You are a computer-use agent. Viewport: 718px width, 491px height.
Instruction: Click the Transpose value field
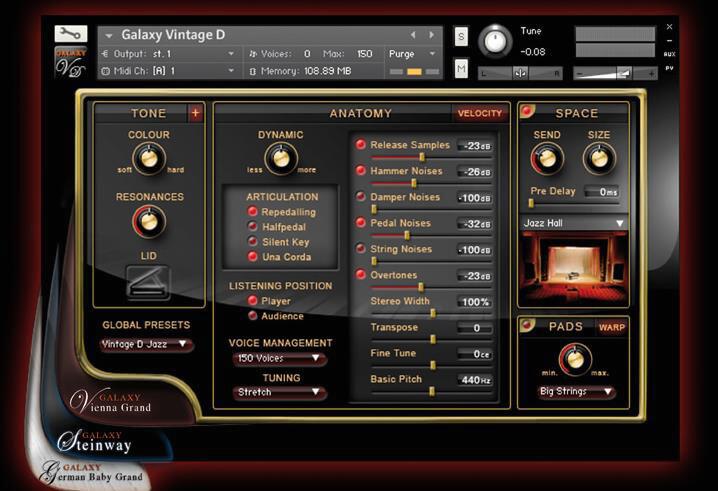point(475,328)
